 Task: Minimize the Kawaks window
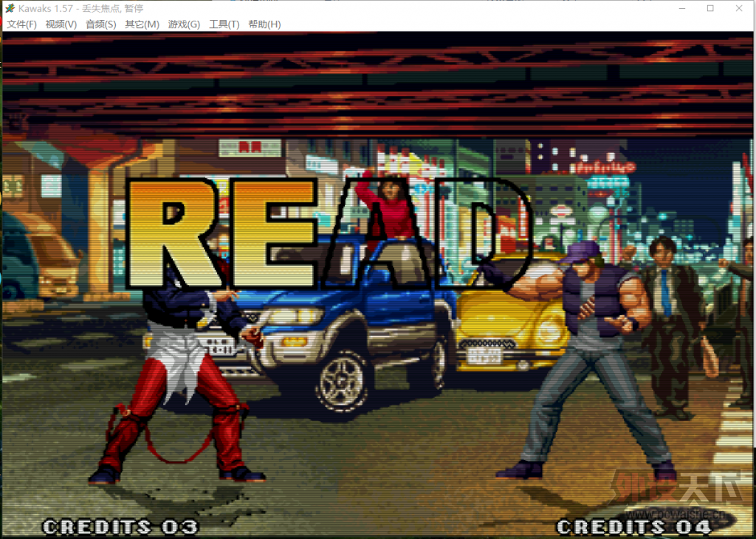pos(681,8)
